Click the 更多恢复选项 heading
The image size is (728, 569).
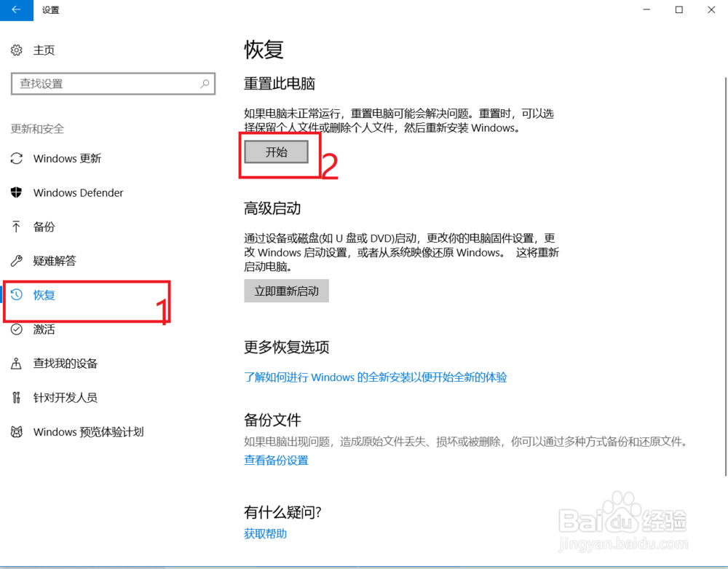point(287,347)
